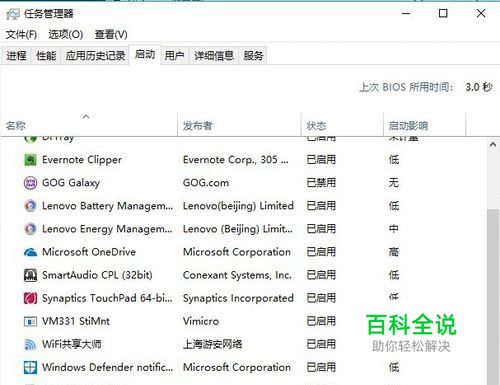Viewport: 500px width, 385px height.
Task: Click the SmartAudio CPL icon
Action: pyautogui.click(x=30, y=275)
